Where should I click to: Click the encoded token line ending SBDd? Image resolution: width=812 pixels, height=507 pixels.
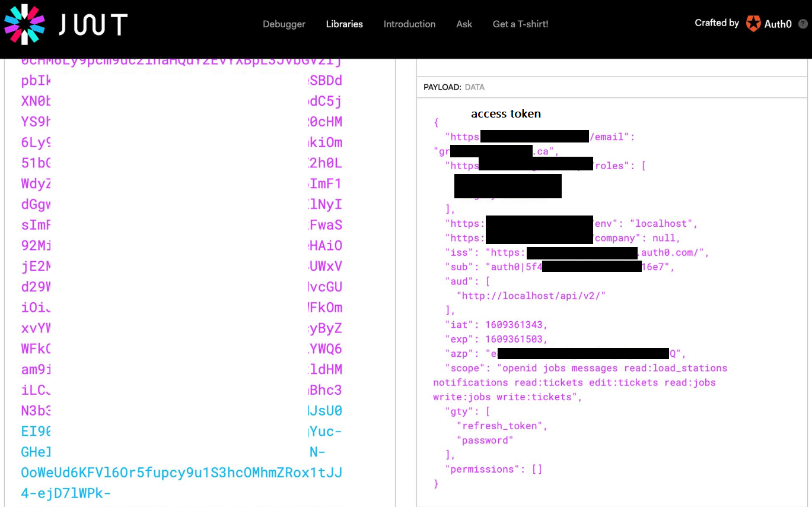click(x=181, y=81)
